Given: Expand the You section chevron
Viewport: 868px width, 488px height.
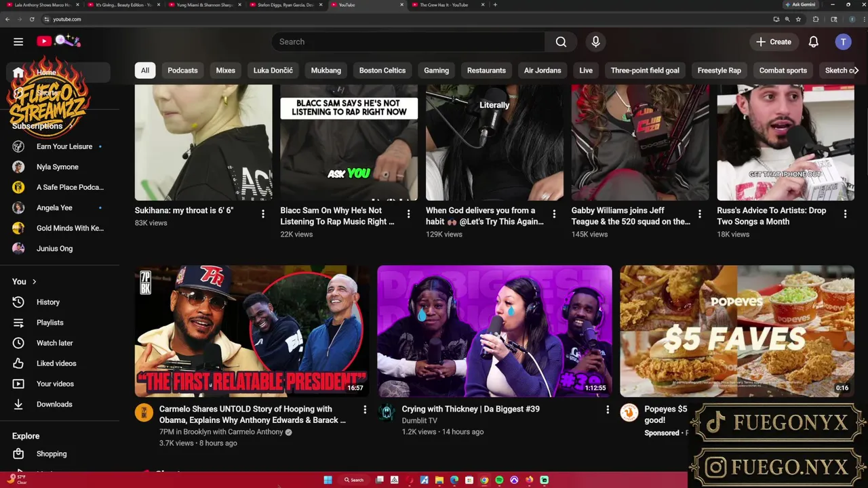Looking at the screenshot, I should point(35,282).
